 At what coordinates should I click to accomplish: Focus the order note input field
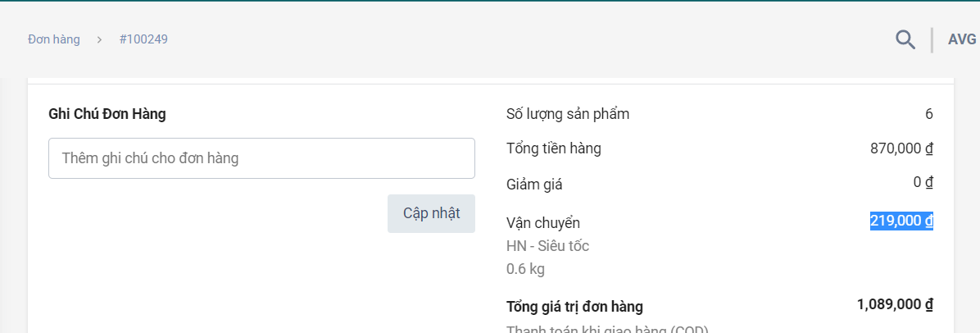point(261,158)
